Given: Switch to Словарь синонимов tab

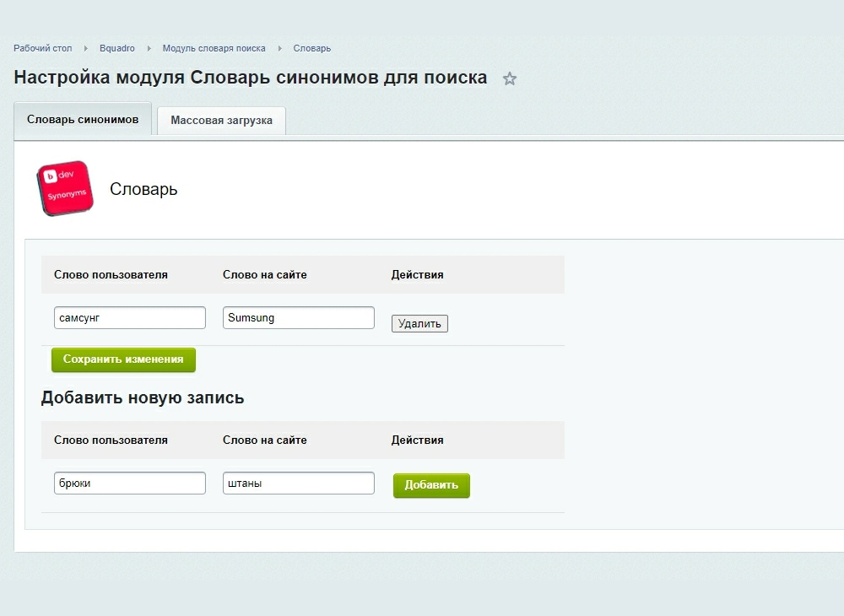Looking at the screenshot, I should tap(83, 120).
